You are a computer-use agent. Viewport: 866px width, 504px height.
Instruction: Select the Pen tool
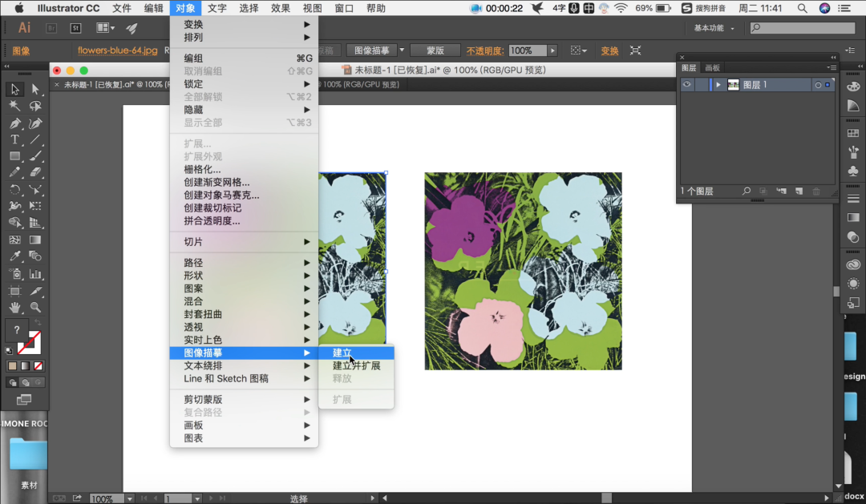tap(15, 123)
